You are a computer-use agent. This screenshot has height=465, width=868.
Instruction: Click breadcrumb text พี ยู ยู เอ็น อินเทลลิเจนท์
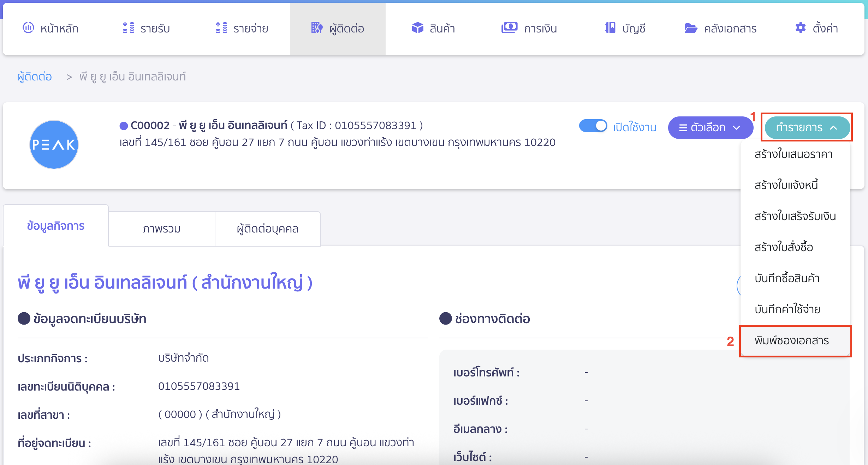coord(132,76)
